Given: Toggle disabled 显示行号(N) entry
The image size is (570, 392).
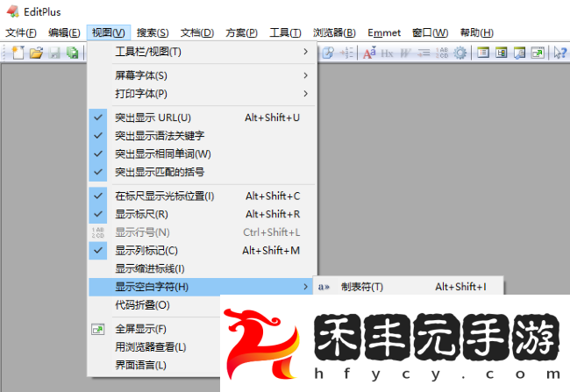Looking at the screenshot, I should (x=202, y=232).
